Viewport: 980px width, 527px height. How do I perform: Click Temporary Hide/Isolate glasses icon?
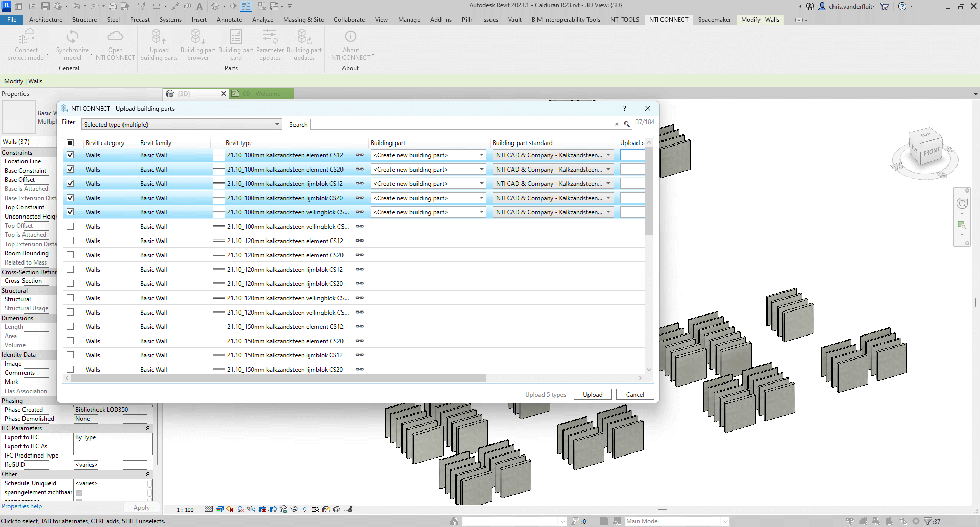294,509
